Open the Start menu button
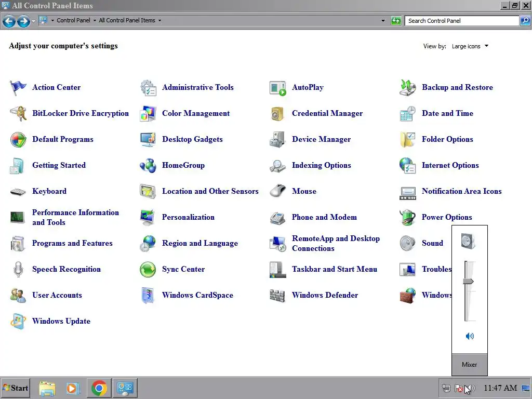532x399 pixels. coord(15,388)
